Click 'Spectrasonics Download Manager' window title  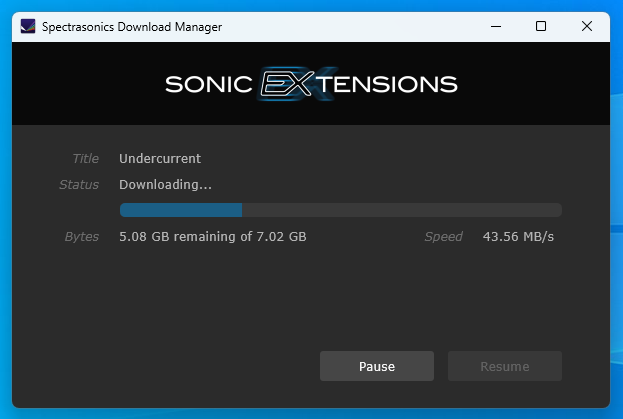pyautogui.click(x=132, y=27)
